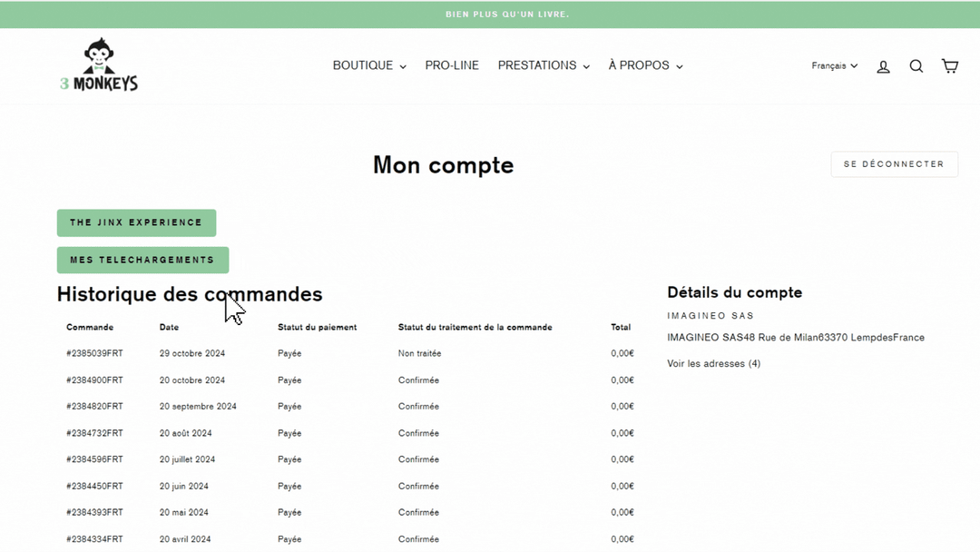Open the Voir les adresses link
980x552 pixels.
point(713,364)
